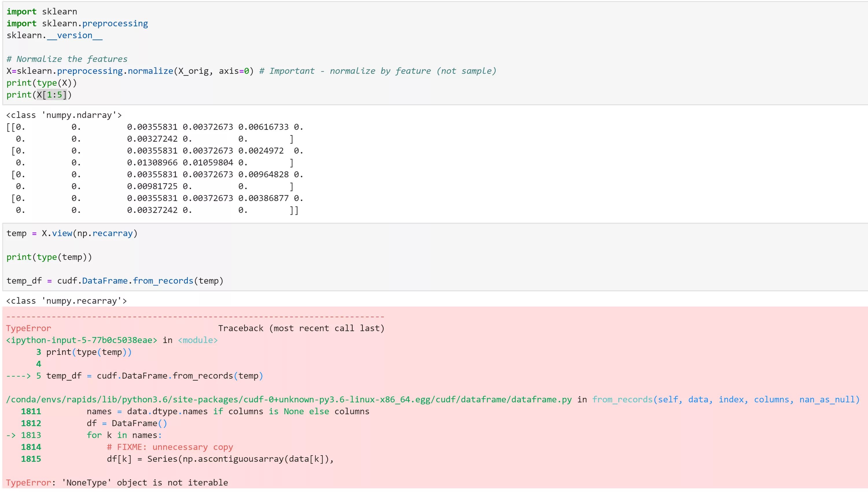This screenshot has height=492, width=868.
Task: Click 'sklearn.__version__' in the code cell
Action: 54,36
